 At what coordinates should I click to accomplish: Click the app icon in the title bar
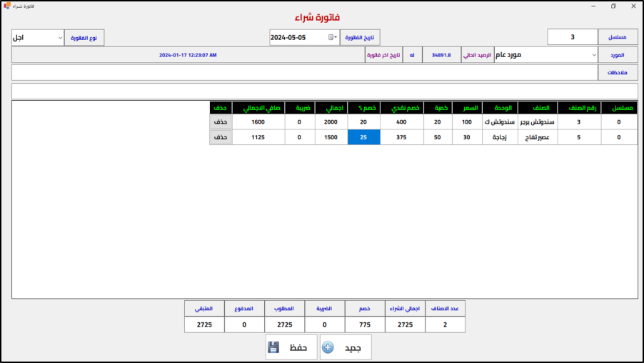click(6, 6)
